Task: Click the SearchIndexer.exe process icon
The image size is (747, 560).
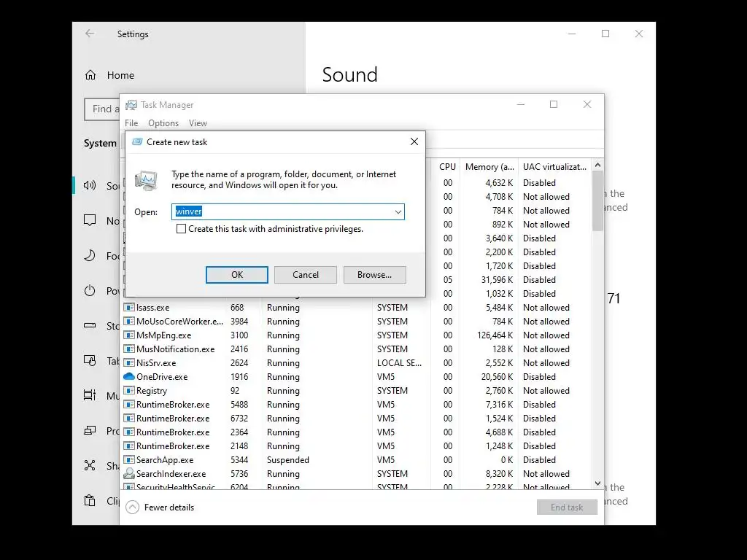Action: click(x=129, y=473)
